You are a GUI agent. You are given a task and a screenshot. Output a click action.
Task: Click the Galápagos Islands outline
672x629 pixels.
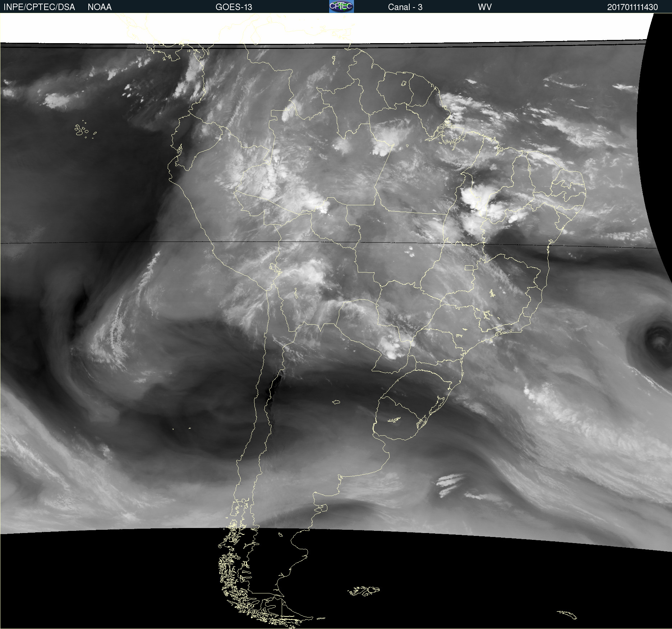click(81, 130)
